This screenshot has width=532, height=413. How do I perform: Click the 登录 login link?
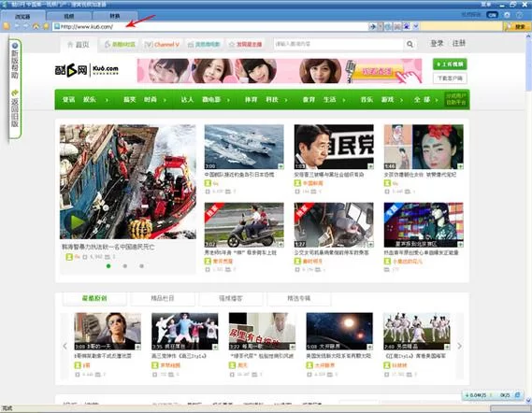click(437, 43)
